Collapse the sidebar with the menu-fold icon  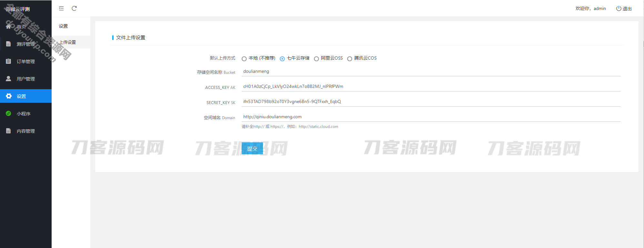[x=61, y=8]
